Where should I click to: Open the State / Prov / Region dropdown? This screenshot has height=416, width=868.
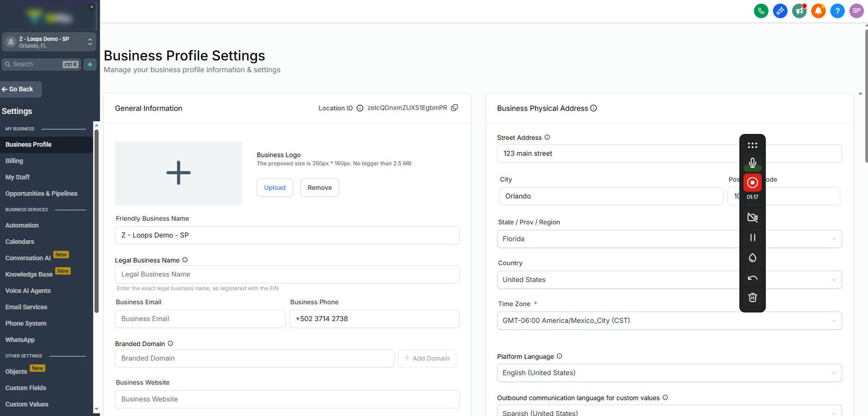(x=669, y=239)
